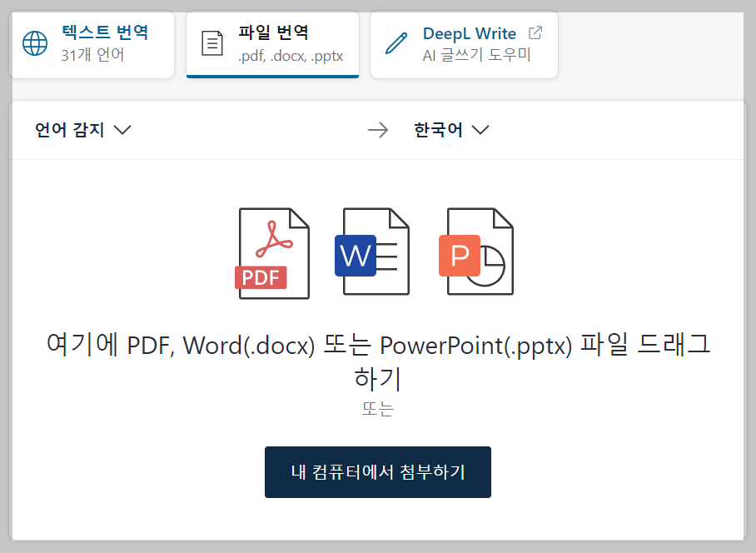
Task: Click the external link icon by DeepL Write
Action: click(535, 32)
